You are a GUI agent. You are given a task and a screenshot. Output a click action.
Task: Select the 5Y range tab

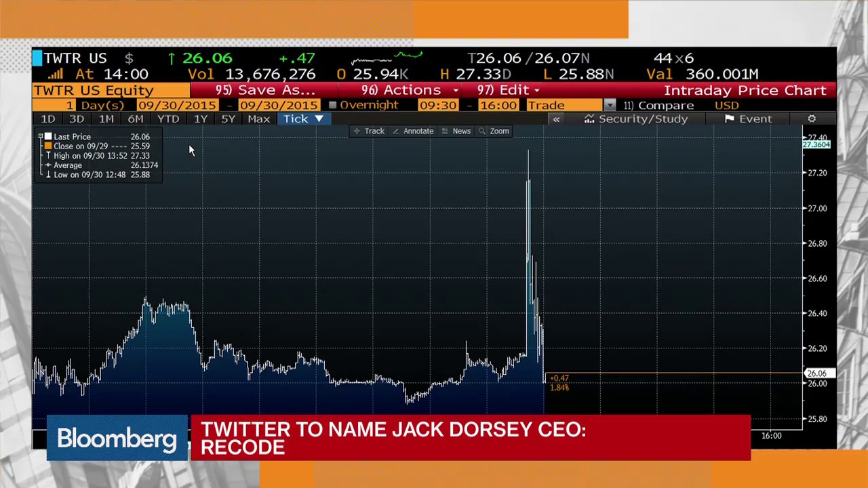228,119
